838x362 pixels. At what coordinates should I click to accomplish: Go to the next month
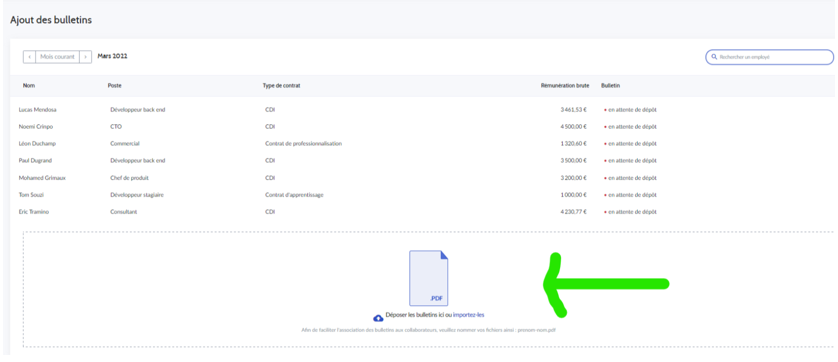(x=86, y=57)
